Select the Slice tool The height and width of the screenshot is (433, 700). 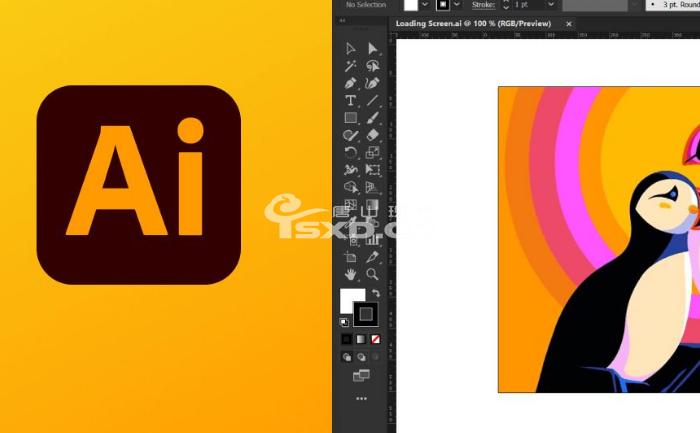click(x=372, y=257)
